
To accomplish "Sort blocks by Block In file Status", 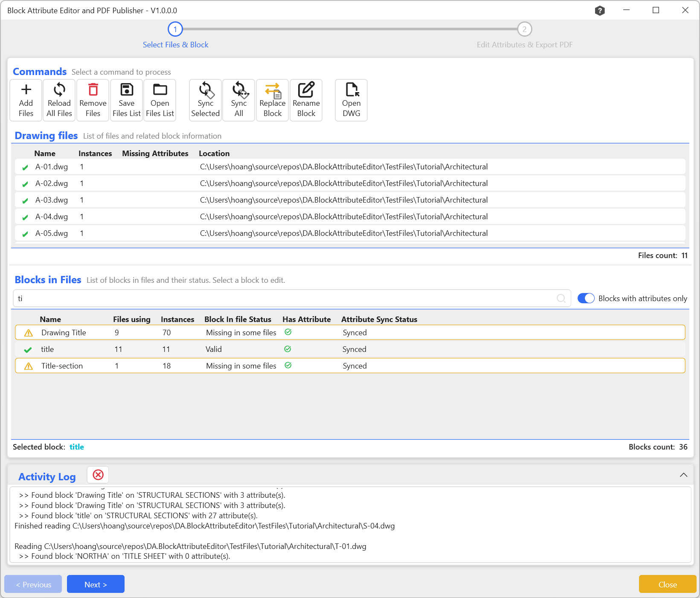I will point(238,319).
